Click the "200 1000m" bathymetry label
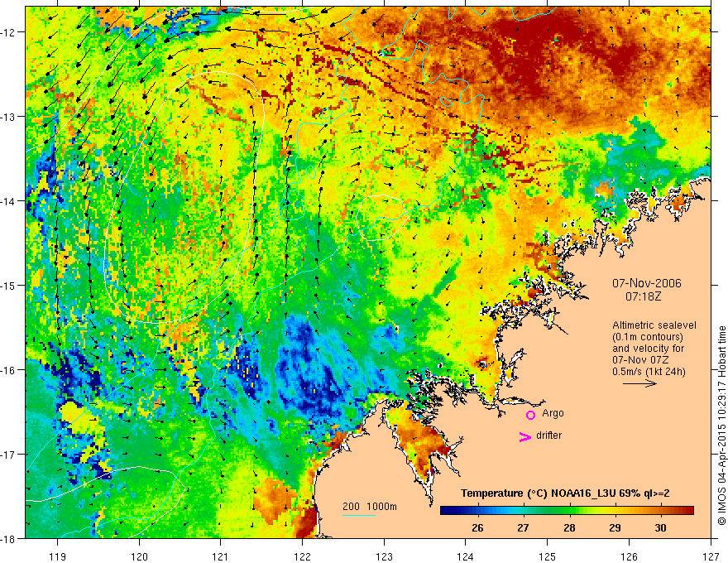 pos(370,507)
